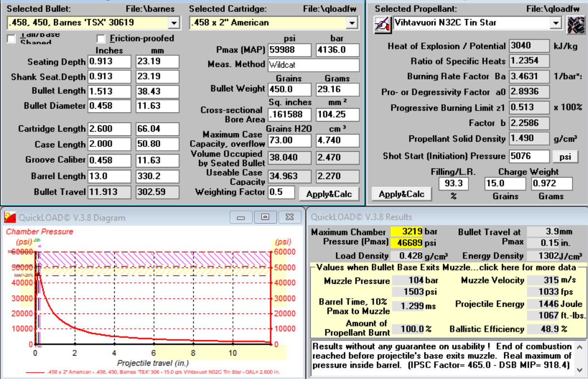Click the Bullet Travel 11.913 value
Screen dimensions: 588x379
point(109,192)
